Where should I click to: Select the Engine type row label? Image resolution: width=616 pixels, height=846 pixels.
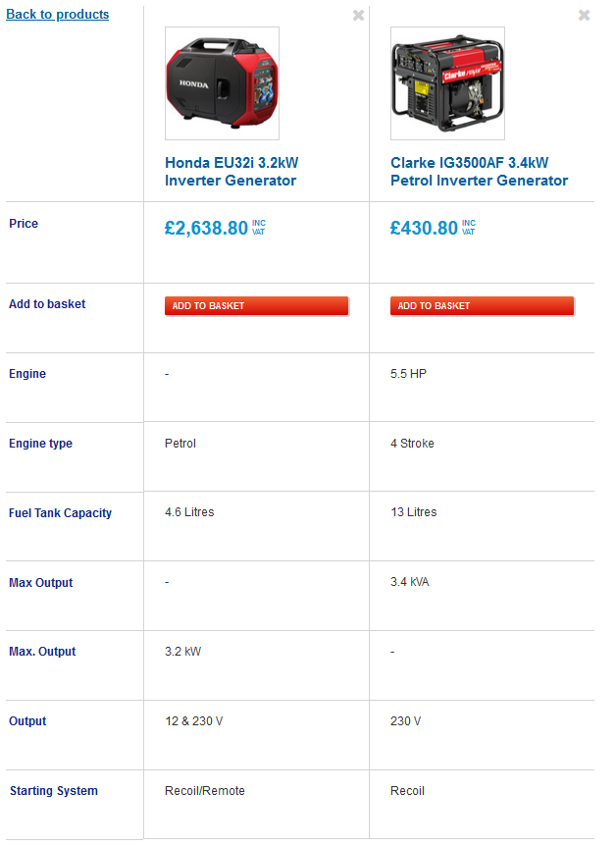40,444
